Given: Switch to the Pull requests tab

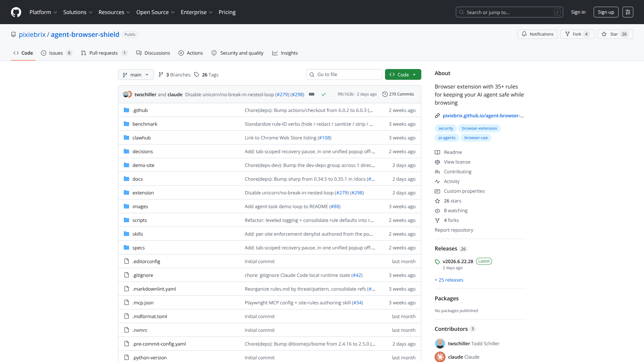Looking at the screenshot, I should pos(104,53).
